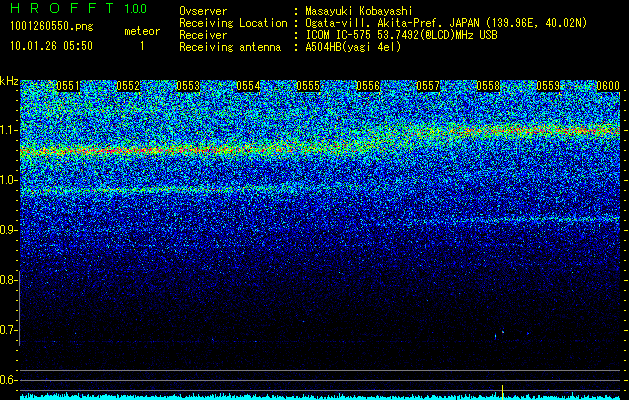The height and width of the screenshot is (400, 629).
Task: Click the 1.0 frequency axis label
Action: [x=9, y=180]
